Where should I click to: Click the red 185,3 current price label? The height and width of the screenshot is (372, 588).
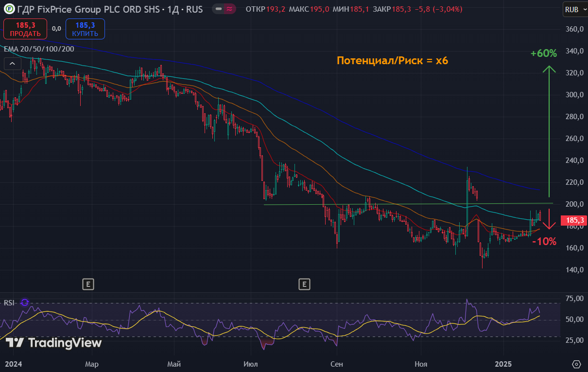tap(573, 221)
